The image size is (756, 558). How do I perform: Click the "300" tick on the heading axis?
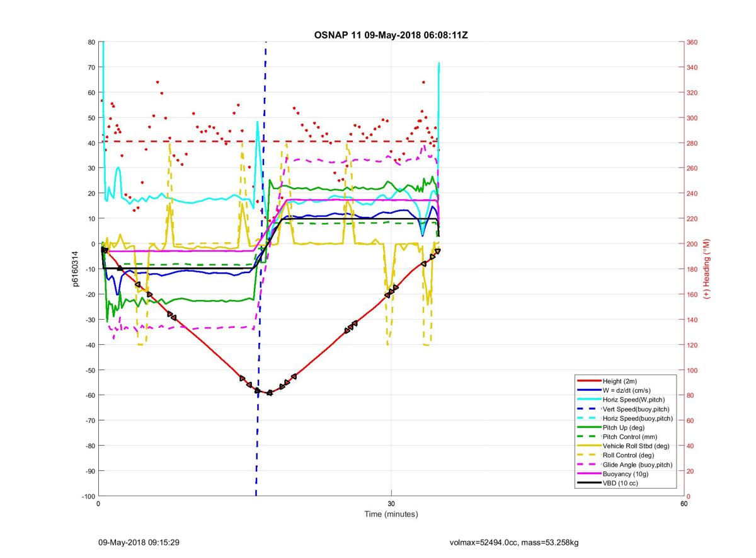(x=694, y=118)
